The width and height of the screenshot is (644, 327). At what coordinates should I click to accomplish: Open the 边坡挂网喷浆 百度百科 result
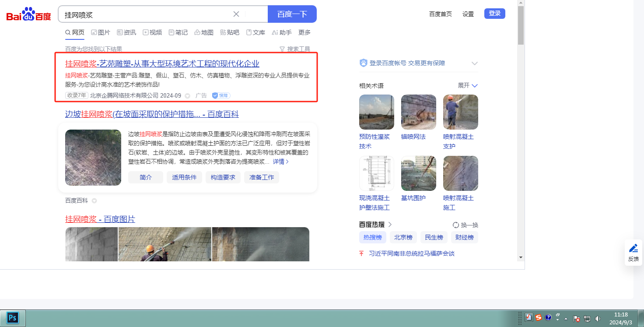click(x=152, y=114)
